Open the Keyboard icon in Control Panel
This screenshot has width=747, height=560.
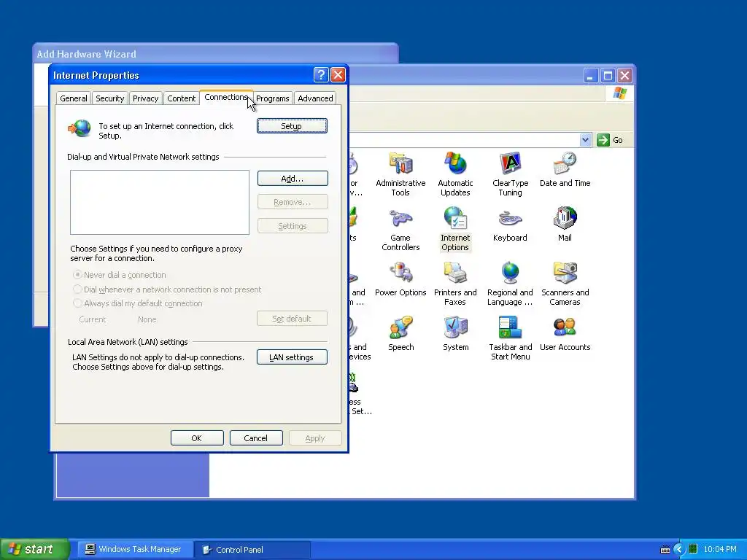pos(510,225)
